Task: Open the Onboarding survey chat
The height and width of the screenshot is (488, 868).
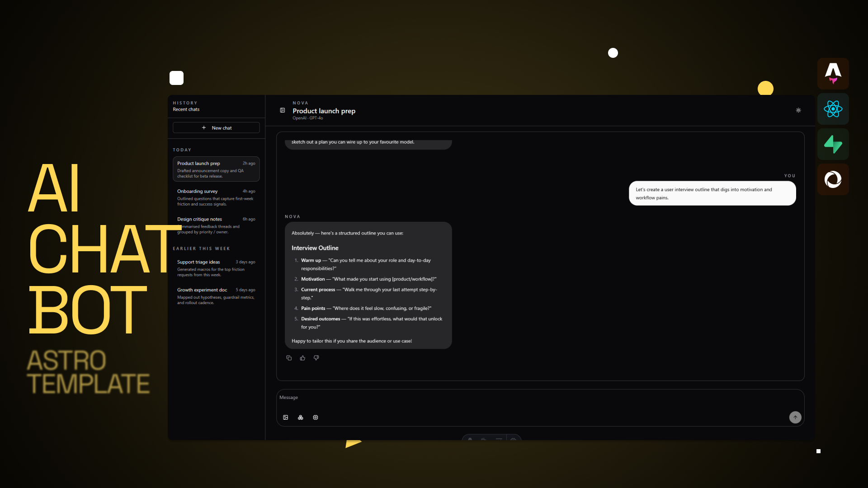Action: (x=216, y=197)
